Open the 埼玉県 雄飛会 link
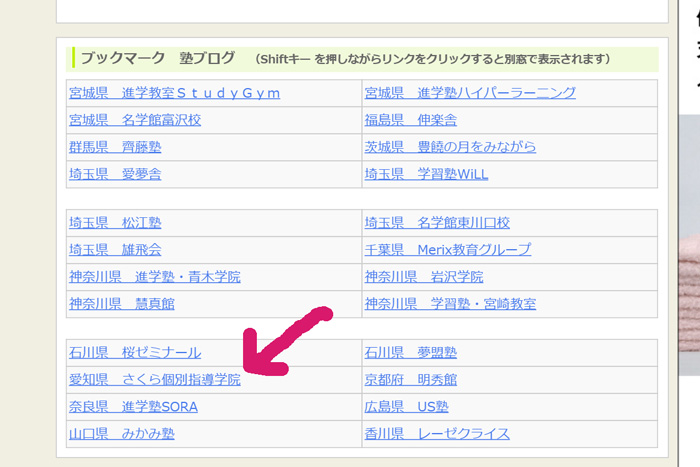The height and width of the screenshot is (467, 700). (115, 250)
